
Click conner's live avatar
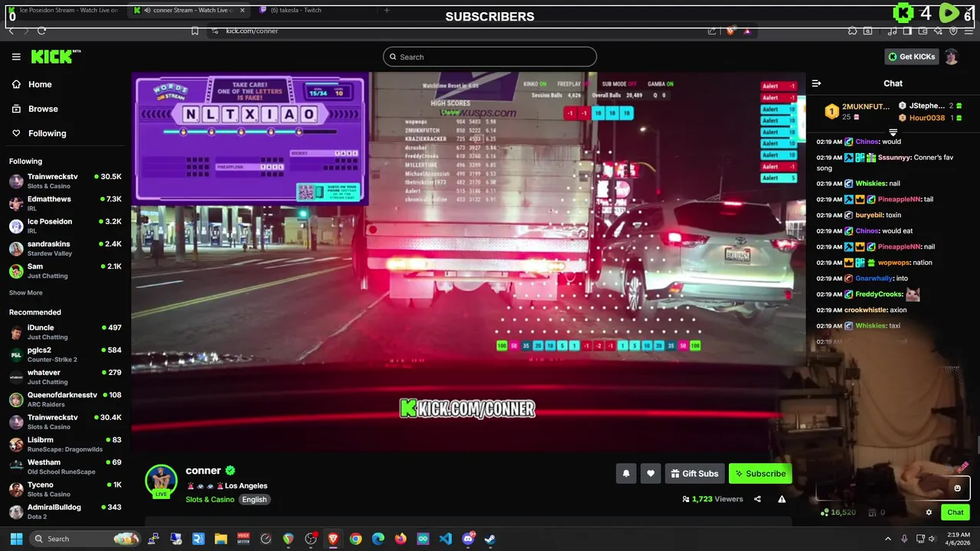point(162,481)
